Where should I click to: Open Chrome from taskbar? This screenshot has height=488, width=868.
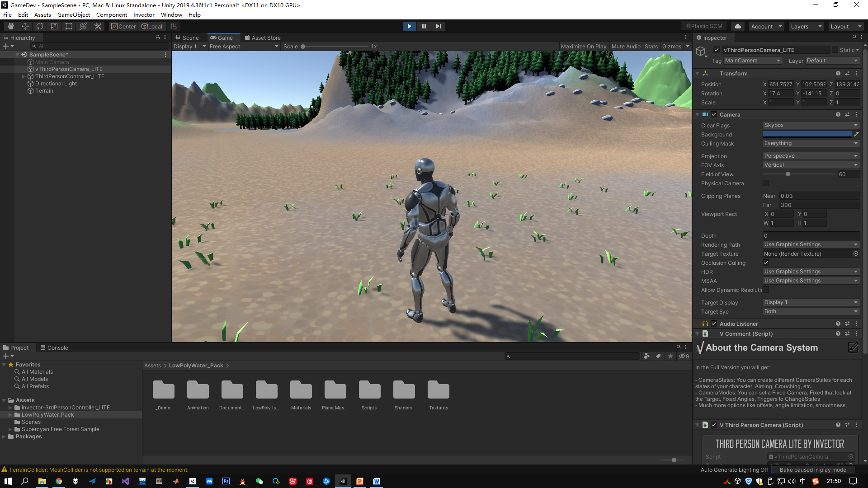pos(59,481)
